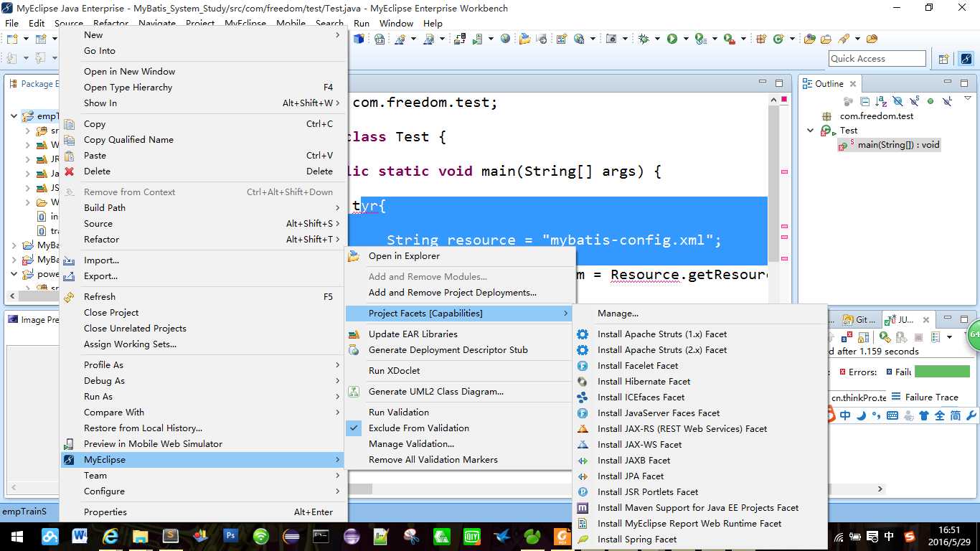The width and height of the screenshot is (980, 551).
Task: Click the red Delete X icon
Action: [70, 171]
